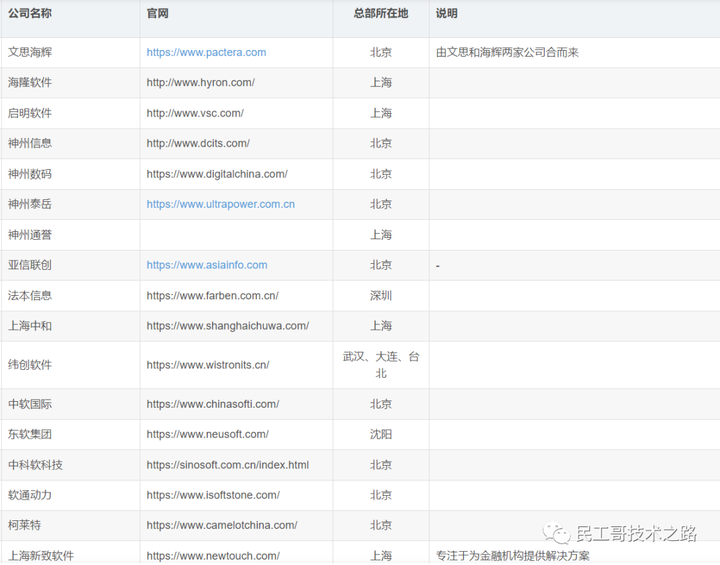Click the https://sinosoft.com.cn/index.html URL text
Screen dimensions: 720x565
[x=228, y=465]
